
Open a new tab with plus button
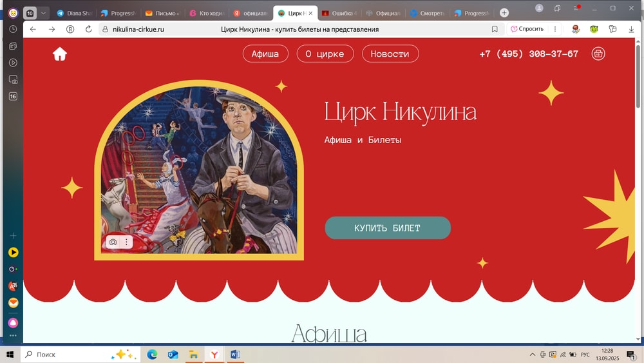(504, 13)
